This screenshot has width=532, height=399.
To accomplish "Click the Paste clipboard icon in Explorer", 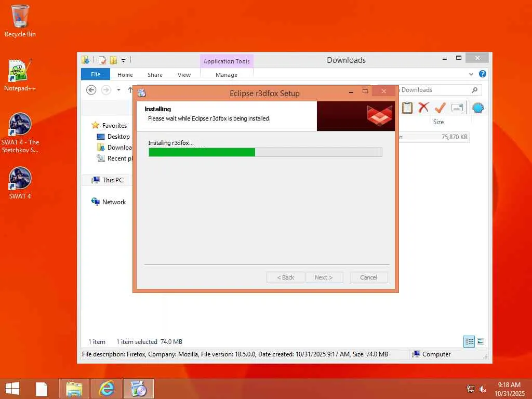I will pyautogui.click(x=407, y=108).
